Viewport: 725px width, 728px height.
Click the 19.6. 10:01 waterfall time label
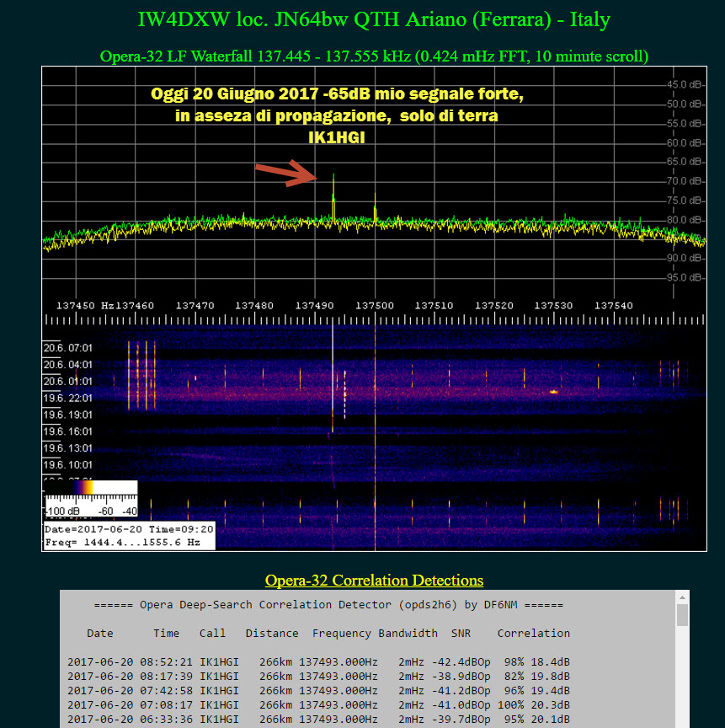tap(67, 465)
